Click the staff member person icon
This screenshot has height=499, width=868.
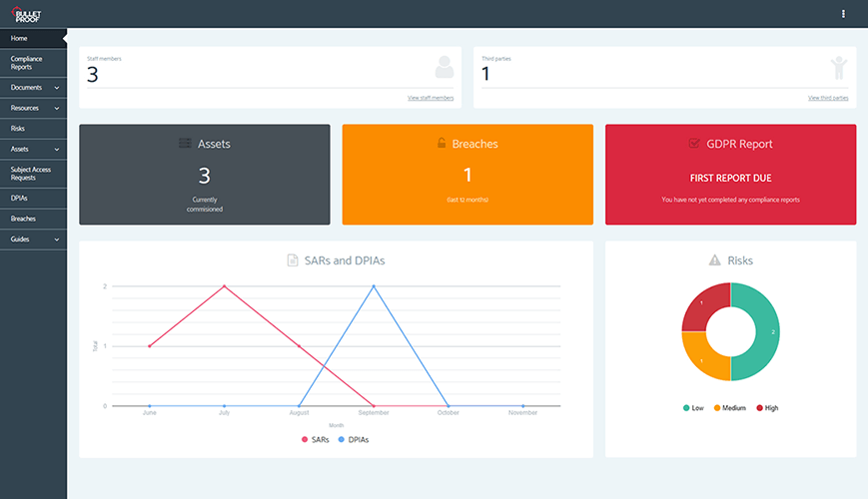click(x=443, y=67)
